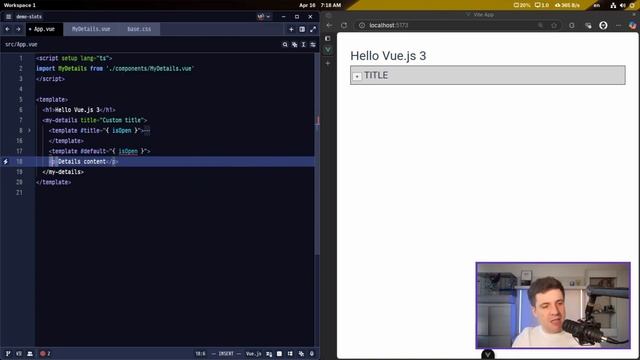Viewport: 640px width, 360px height.
Task: Click the src/App.vue breadcrumb path
Action: (x=21, y=44)
